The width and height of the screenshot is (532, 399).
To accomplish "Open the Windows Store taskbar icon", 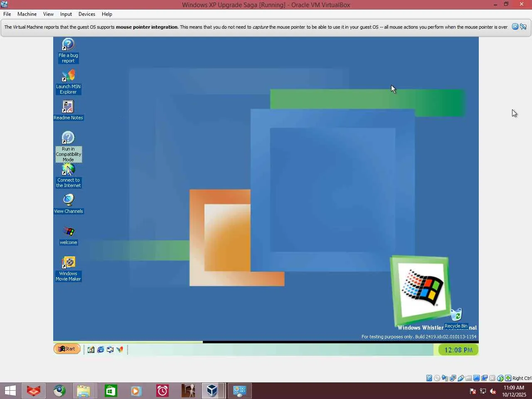I will pyautogui.click(x=111, y=391).
